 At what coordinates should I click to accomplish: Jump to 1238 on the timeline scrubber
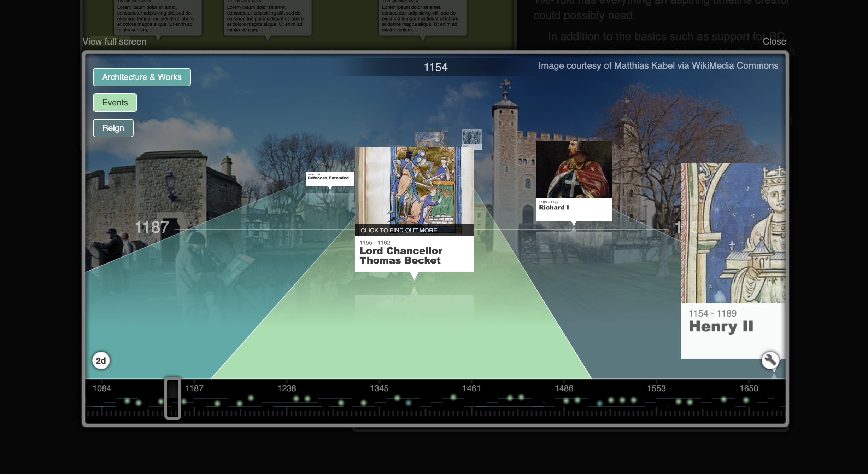tap(287, 388)
